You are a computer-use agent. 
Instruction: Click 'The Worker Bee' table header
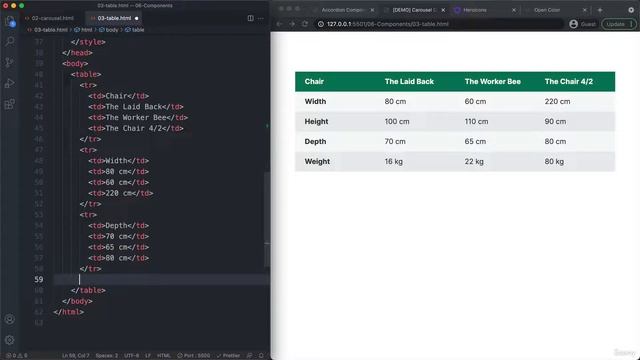(493, 82)
